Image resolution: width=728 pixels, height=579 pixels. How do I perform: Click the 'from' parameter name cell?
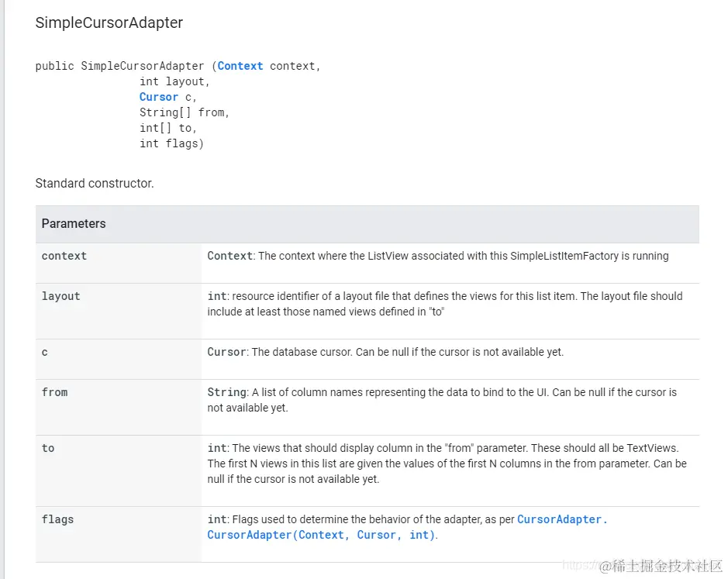(55, 392)
